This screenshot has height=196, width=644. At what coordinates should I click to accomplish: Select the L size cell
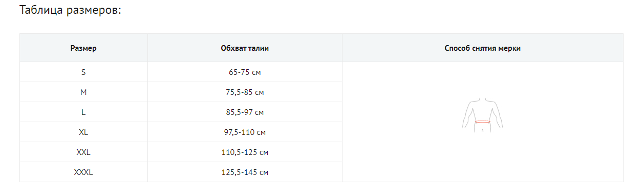83,112
